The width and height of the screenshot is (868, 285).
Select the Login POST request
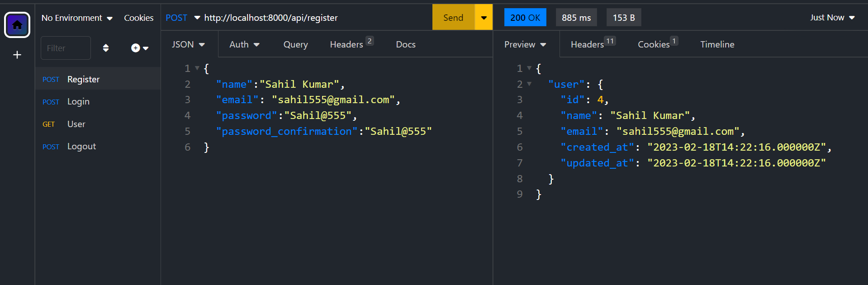(78, 102)
